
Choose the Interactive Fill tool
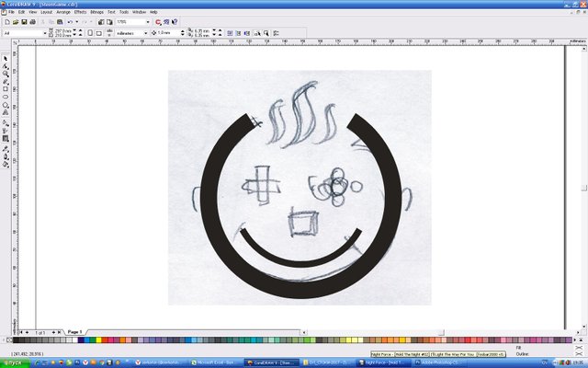[x=6, y=122]
